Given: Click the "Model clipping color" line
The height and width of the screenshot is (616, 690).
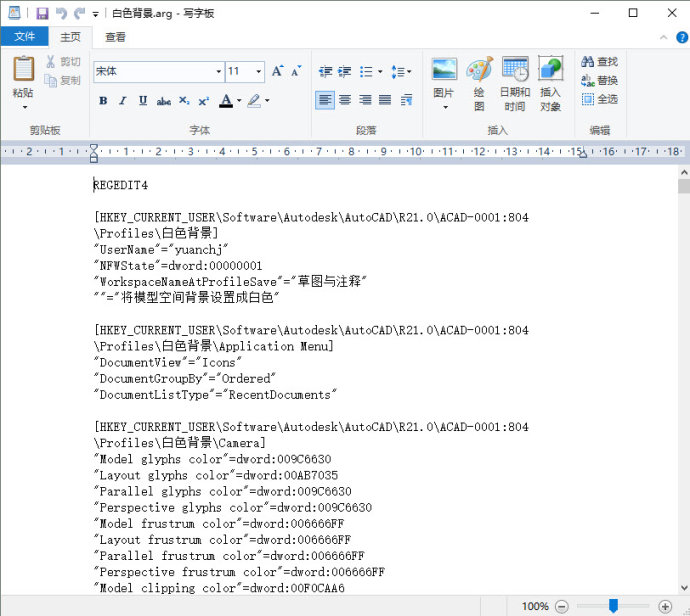Looking at the screenshot, I should (x=219, y=588).
